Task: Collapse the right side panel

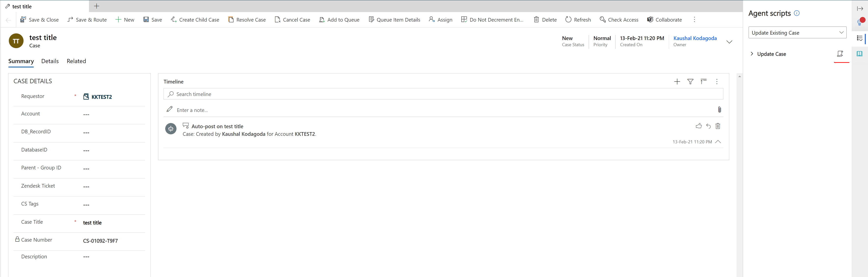Action: click(x=860, y=9)
